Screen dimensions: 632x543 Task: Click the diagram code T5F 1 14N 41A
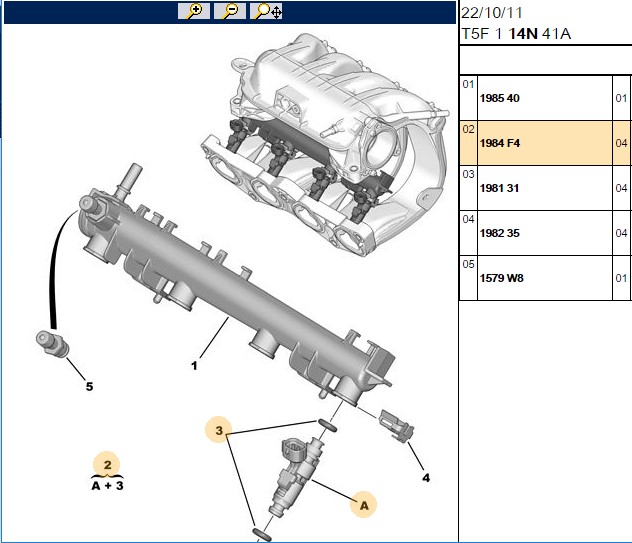pos(516,34)
